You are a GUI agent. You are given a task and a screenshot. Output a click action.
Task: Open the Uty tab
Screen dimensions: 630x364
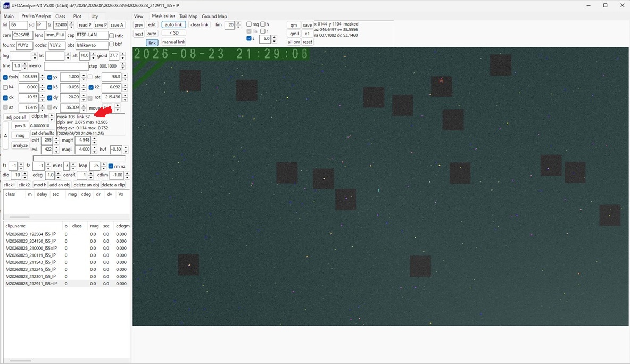coord(94,16)
